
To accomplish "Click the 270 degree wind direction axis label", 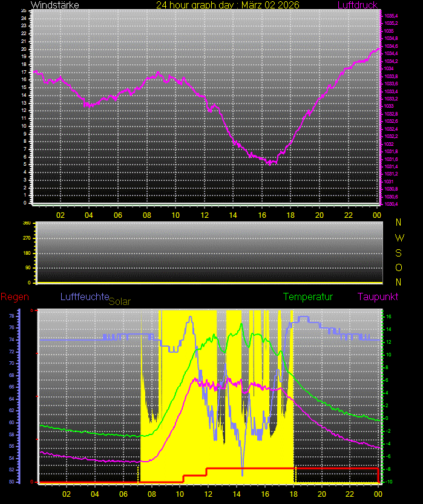I will tap(27, 238).
